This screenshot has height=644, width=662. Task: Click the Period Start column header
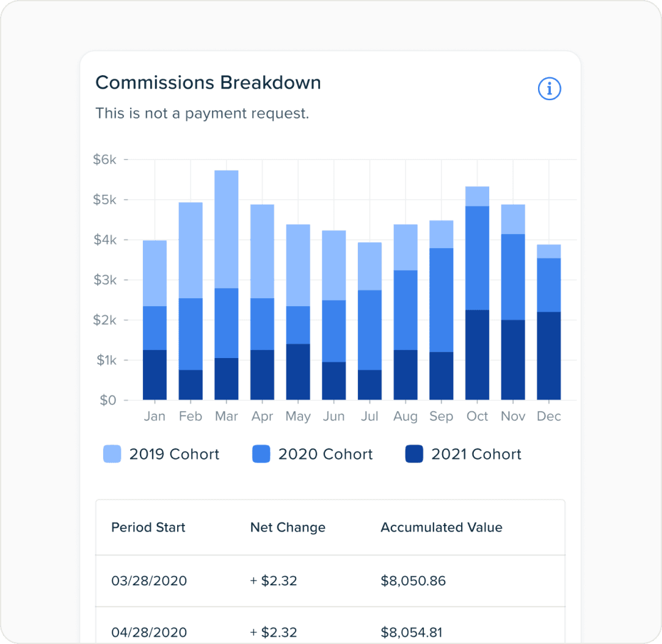[x=148, y=527]
